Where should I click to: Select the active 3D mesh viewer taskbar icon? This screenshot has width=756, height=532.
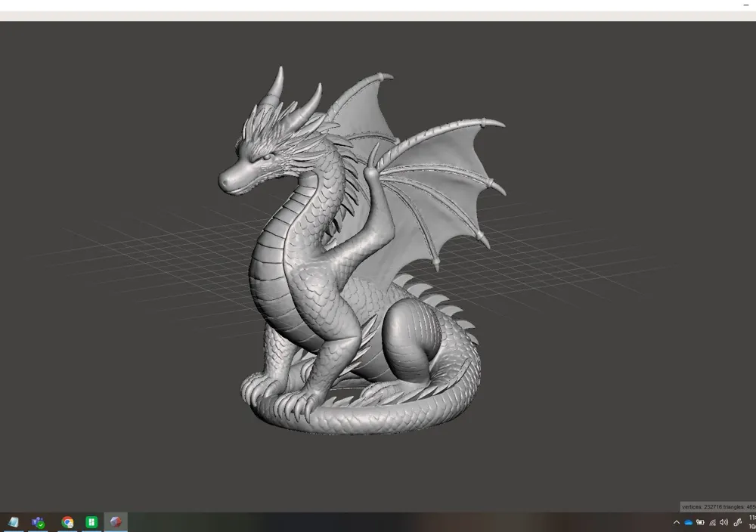click(116, 521)
